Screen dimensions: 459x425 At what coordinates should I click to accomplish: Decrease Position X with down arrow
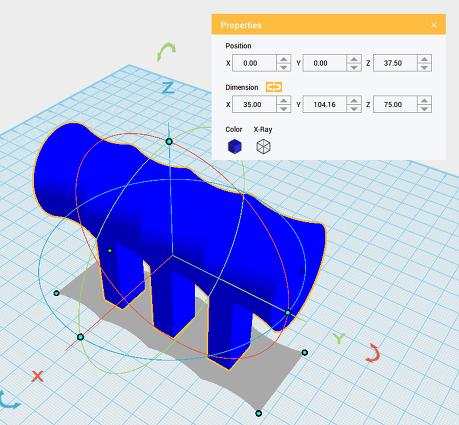pos(284,67)
